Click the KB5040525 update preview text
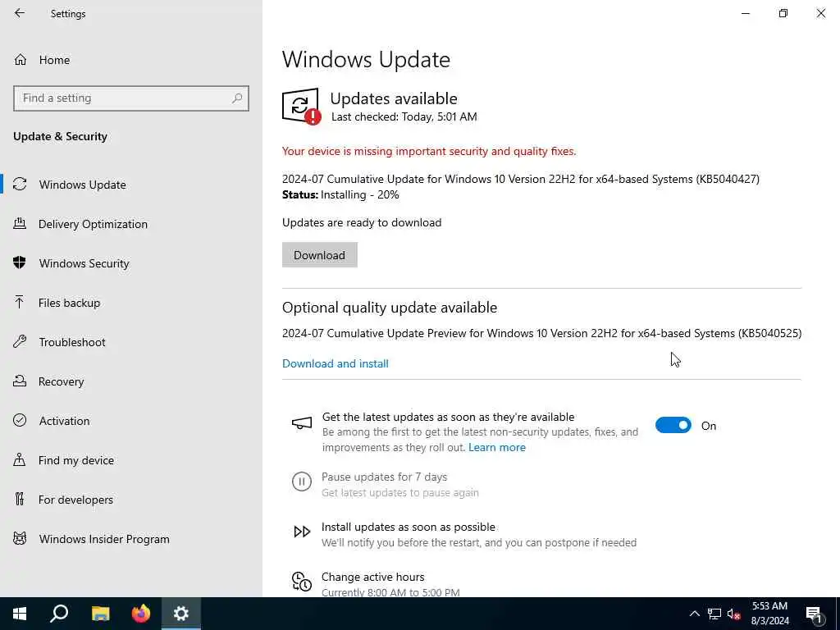The width and height of the screenshot is (840, 630). (x=541, y=333)
